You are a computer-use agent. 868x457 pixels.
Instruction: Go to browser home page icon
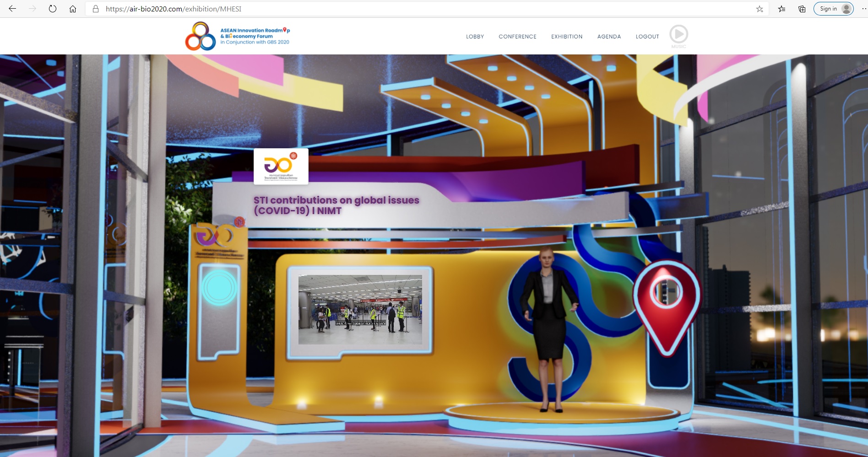pos(73,9)
